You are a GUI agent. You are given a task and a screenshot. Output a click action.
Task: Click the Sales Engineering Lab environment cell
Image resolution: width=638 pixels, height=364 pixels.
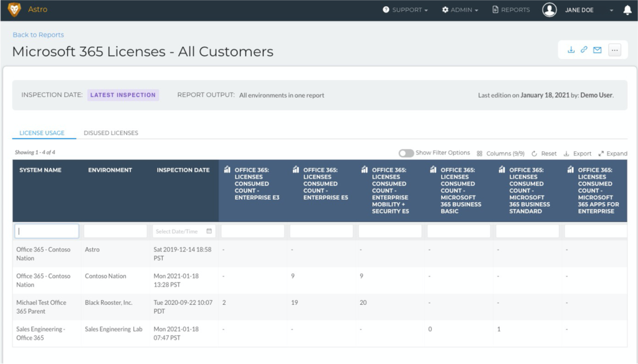(x=113, y=329)
